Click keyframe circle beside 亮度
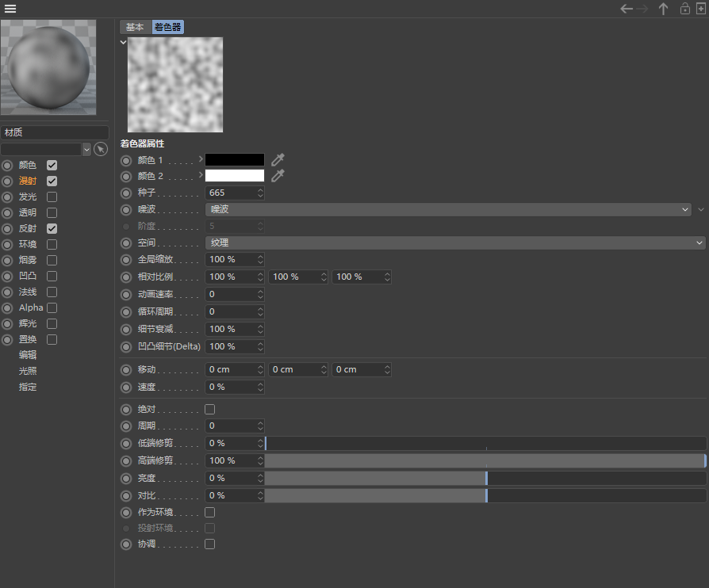 pyautogui.click(x=126, y=478)
